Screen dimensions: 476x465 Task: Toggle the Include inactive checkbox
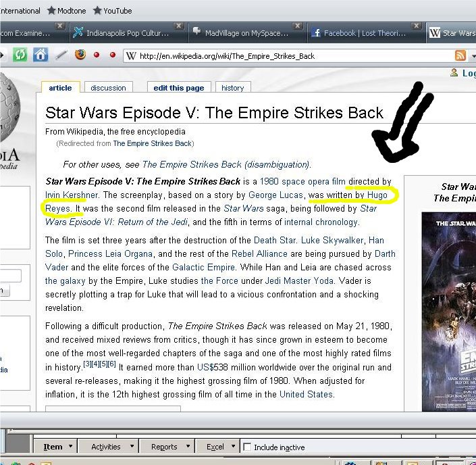pos(247,447)
